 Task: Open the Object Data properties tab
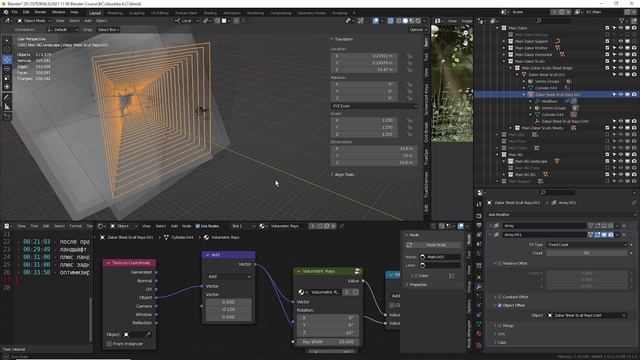pos(479,324)
